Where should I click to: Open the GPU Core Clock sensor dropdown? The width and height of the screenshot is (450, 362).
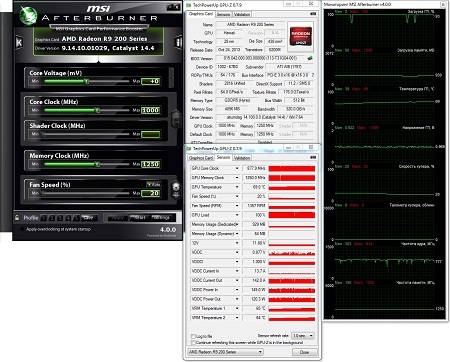[237, 168]
